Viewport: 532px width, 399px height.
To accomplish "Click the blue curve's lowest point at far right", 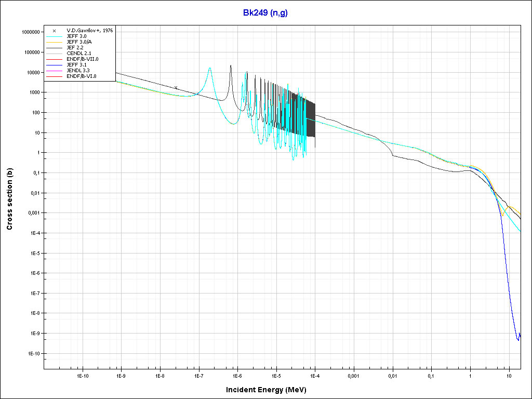I will coord(517,340).
